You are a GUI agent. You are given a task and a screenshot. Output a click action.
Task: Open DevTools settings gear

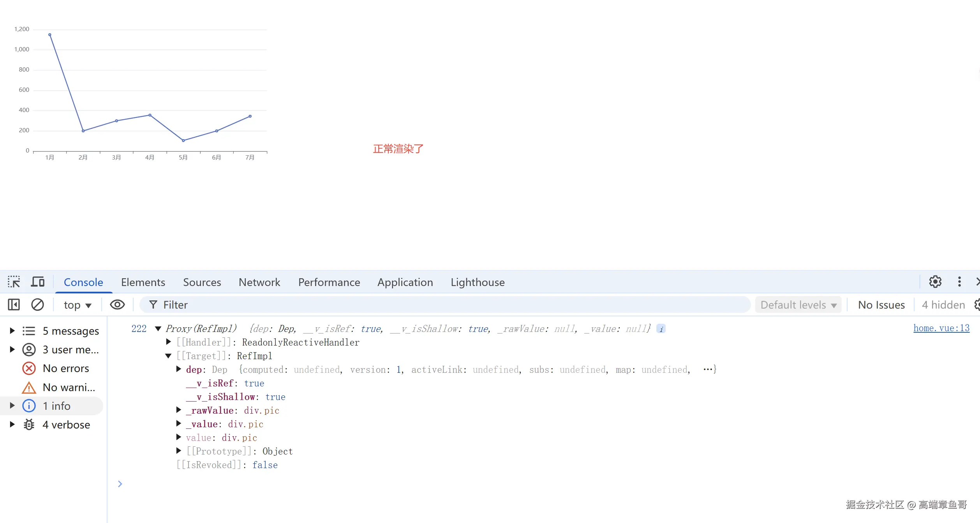click(x=935, y=282)
